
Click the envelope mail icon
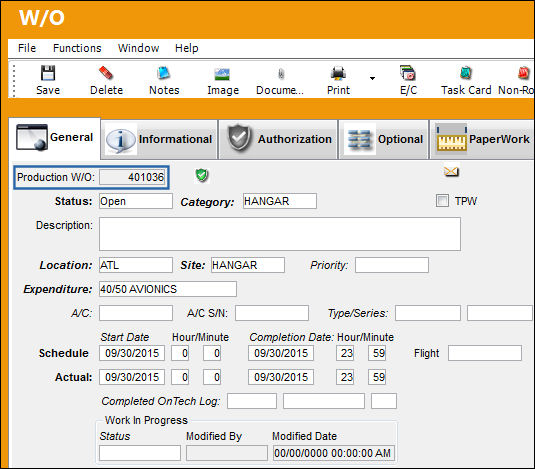451,171
